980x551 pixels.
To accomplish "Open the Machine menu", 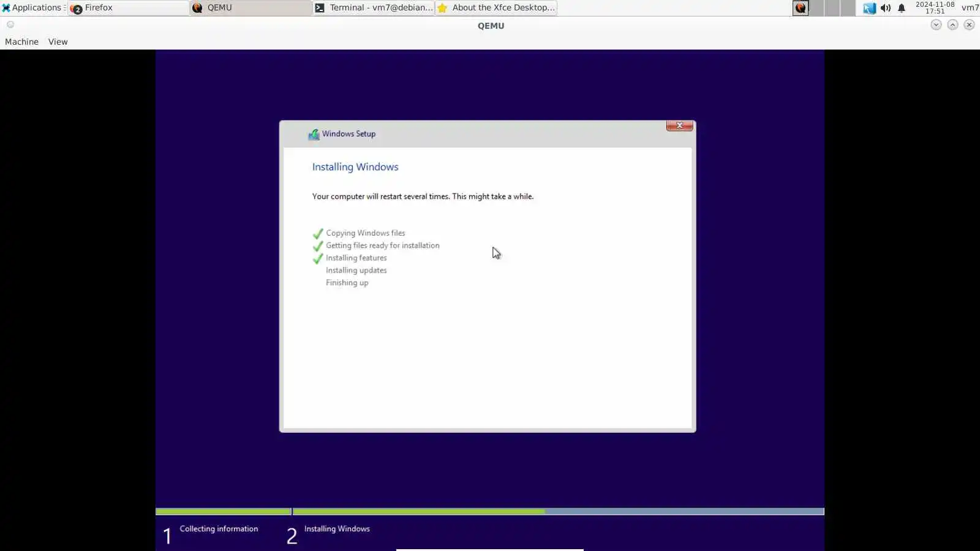I will point(21,42).
